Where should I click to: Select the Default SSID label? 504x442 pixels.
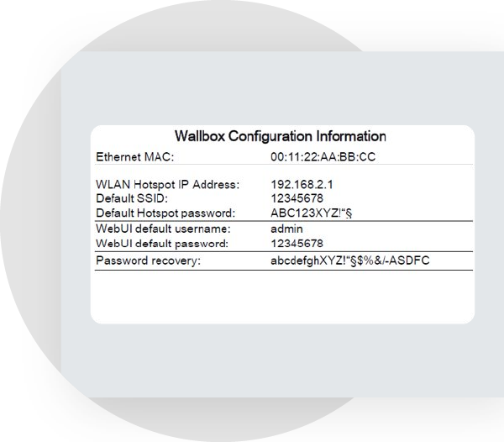[x=132, y=198]
